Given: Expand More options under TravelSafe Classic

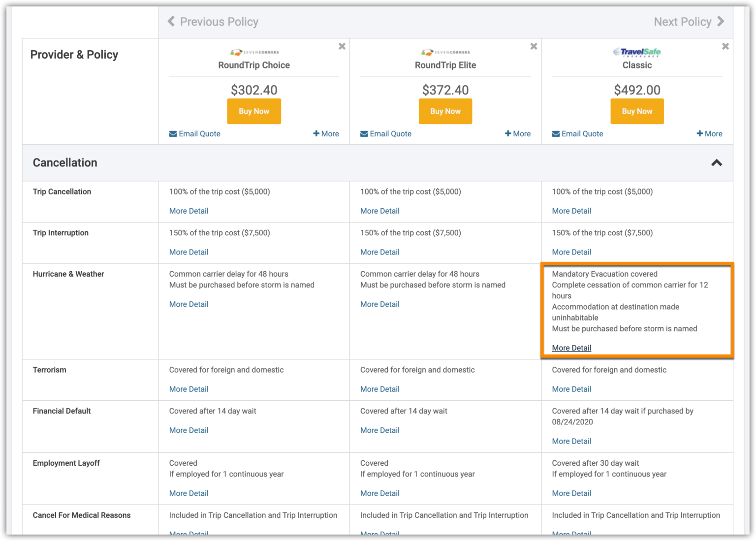Looking at the screenshot, I should click(x=710, y=134).
